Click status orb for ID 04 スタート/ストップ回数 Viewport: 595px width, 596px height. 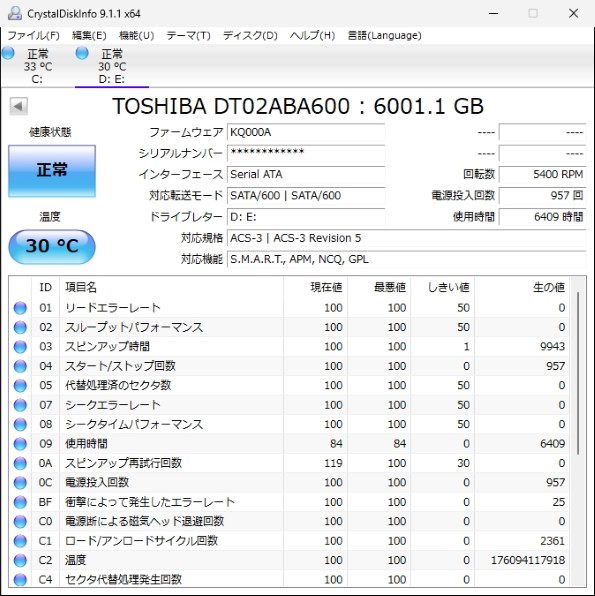[x=20, y=366]
